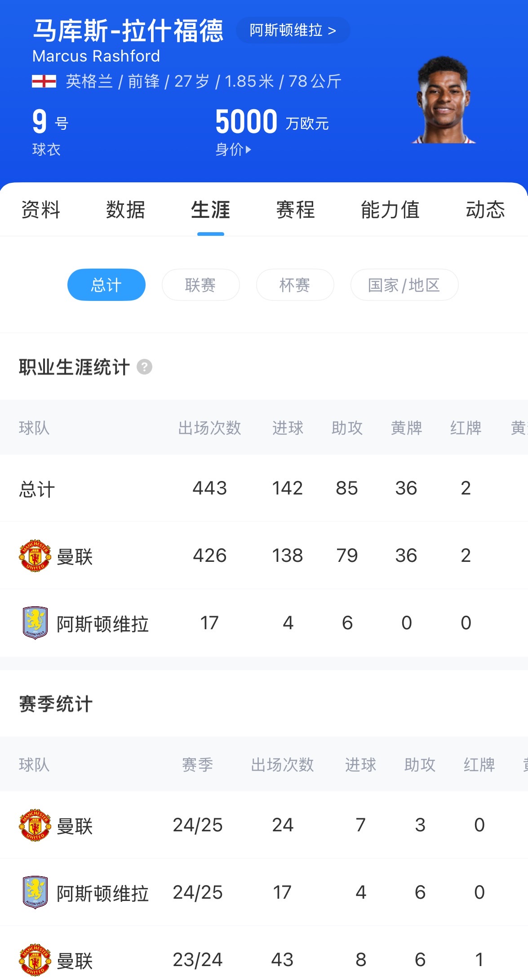Tap the England flag icon
Screen dimensions: 528x980
[44, 81]
